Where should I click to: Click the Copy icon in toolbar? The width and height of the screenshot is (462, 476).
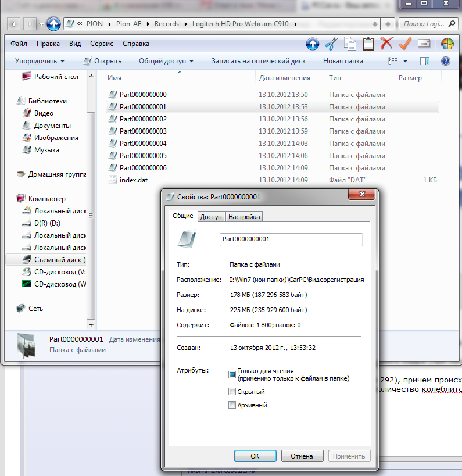click(x=350, y=44)
